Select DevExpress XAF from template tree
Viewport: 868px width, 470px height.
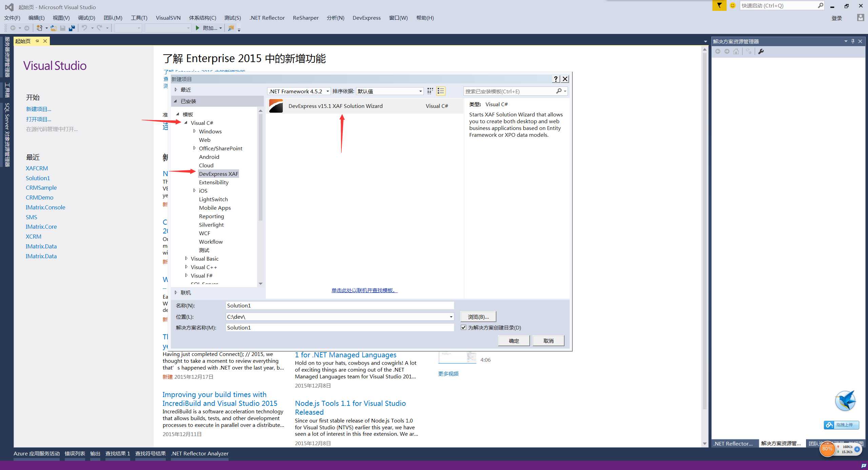219,174
